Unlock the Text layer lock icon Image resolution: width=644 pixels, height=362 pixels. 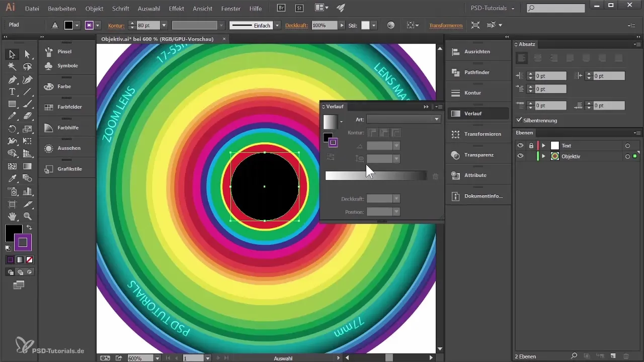click(531, 145)
